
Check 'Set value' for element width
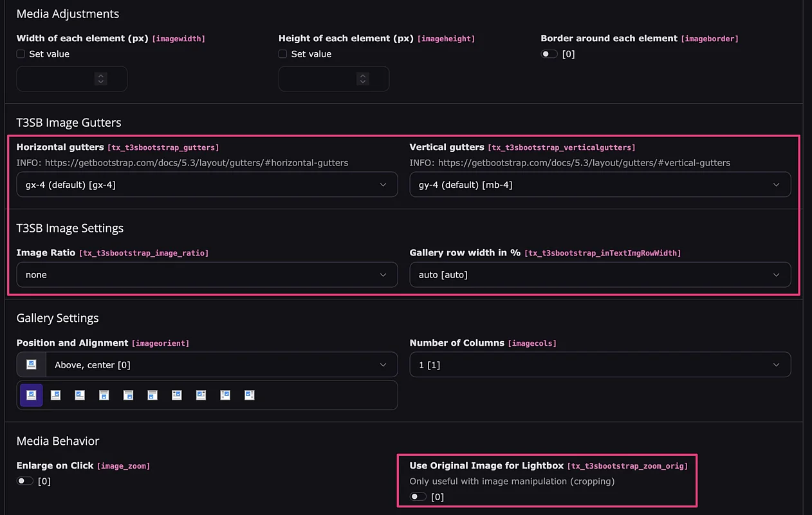[21, 54]
